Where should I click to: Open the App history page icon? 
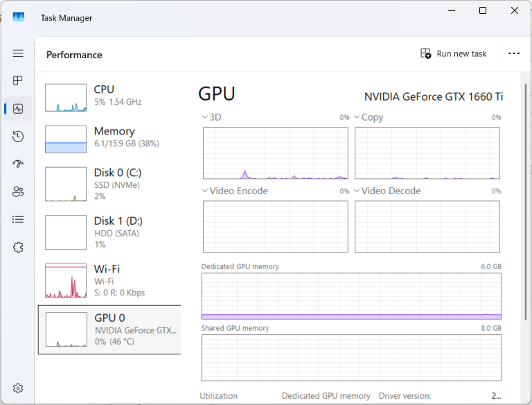coord(18,137)
